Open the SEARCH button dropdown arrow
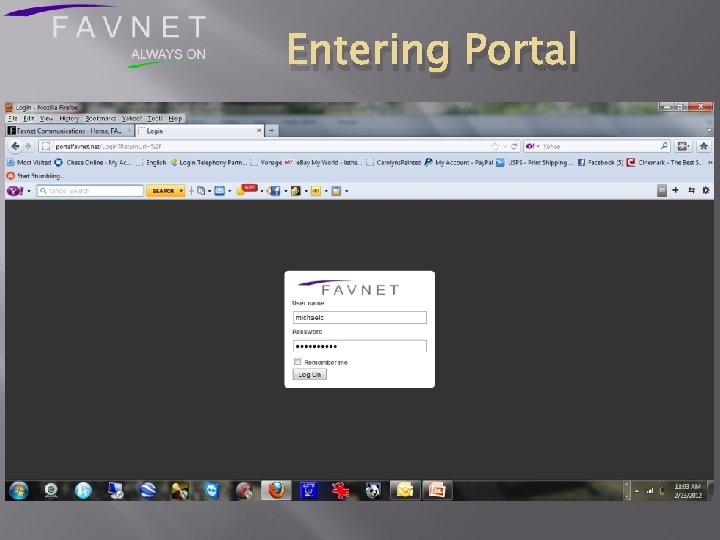Viewport: 720px width, 540px height. pyautogui.click(x=181, y=191)
